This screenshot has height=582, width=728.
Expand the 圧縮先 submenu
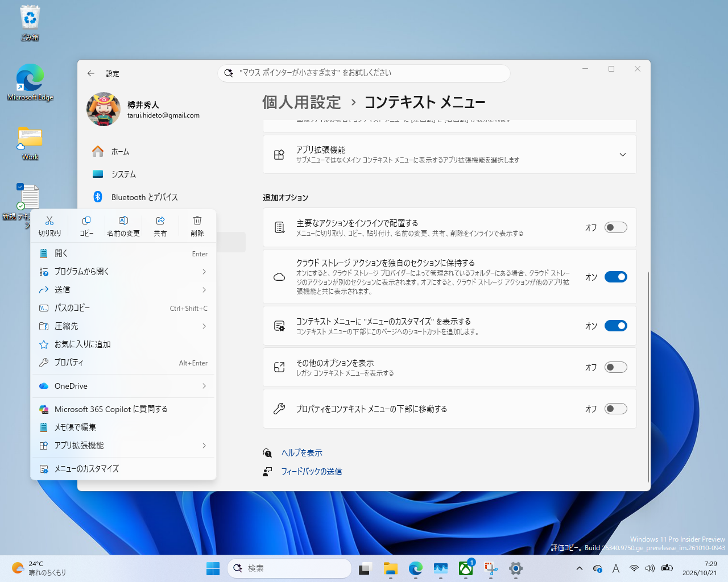click(123, 326)
